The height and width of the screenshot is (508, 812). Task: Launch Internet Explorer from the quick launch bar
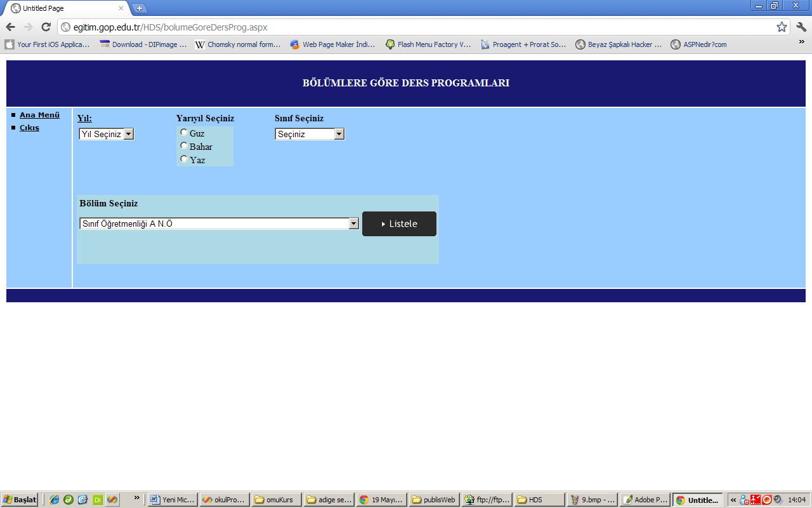click(x=55, y=500)
